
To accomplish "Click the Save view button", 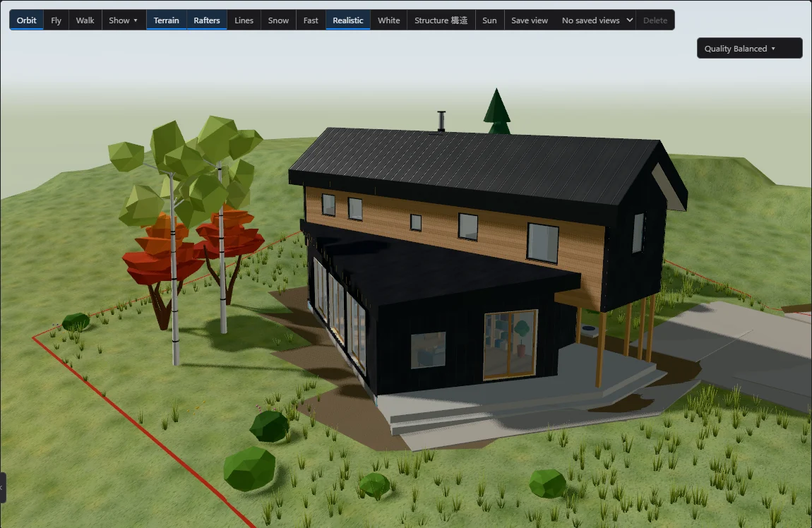I will [530, 20].
